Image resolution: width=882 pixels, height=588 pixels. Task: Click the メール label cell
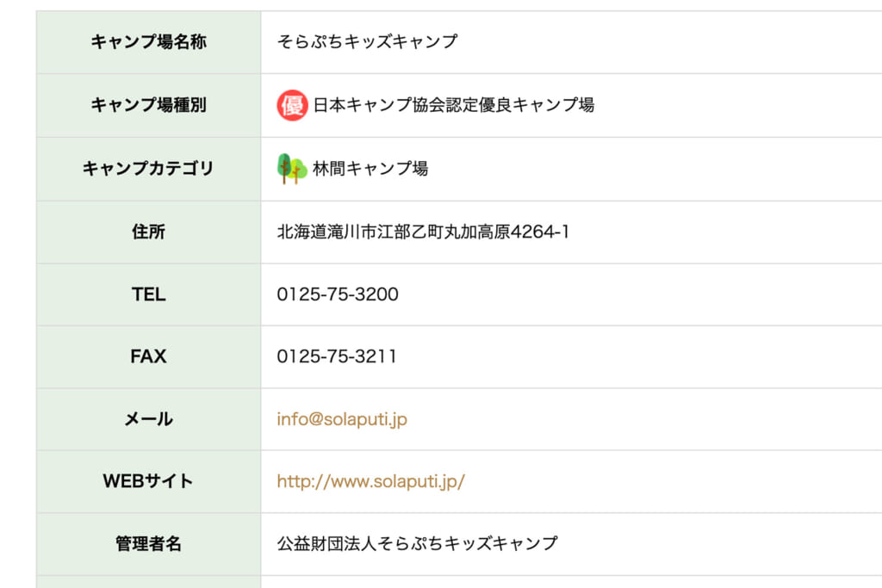click(149, 419)
